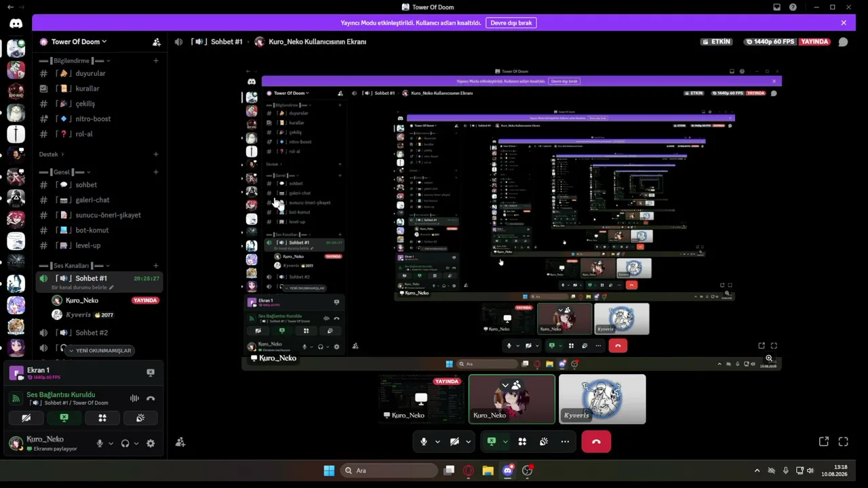This screenshot has width=868, height=488.
Task: Add a channel to the Bilgilendirme category
Action: click(156, 60)
